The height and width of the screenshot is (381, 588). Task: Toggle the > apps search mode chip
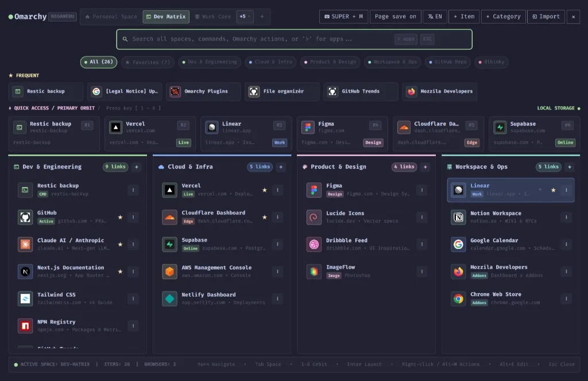coord(406,39)
